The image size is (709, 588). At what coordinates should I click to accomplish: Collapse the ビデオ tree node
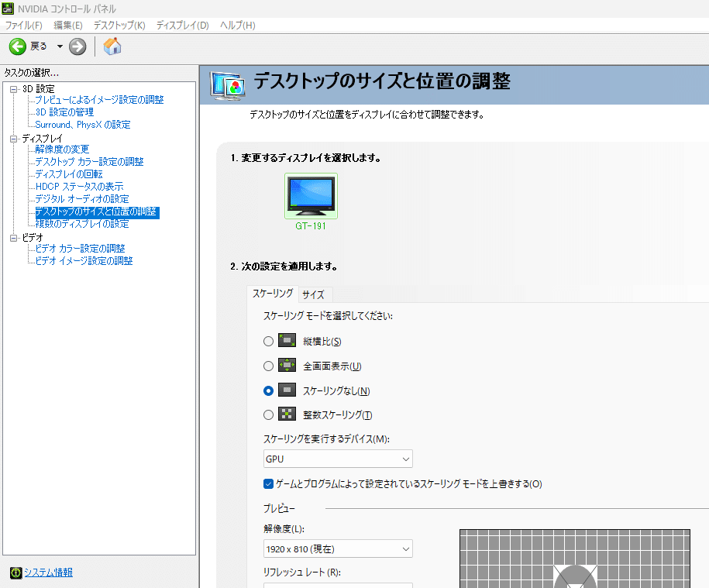point(14,238)
